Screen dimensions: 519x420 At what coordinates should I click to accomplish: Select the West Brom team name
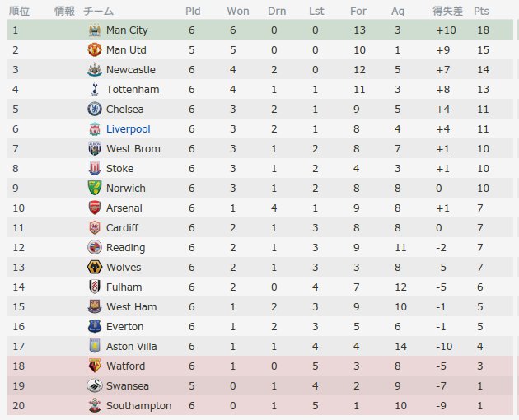coord(133,148)
